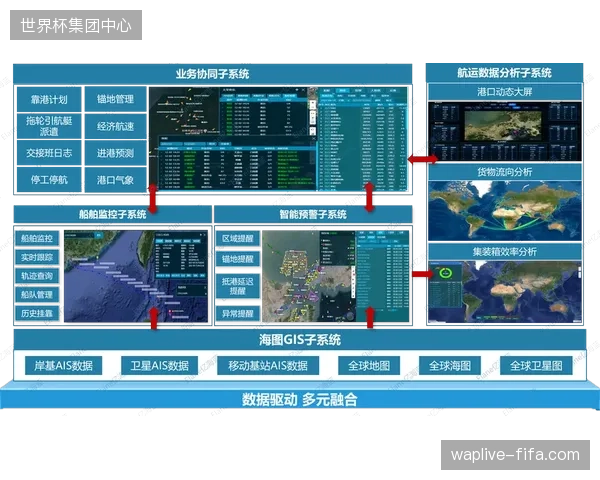Select the 智能预警子系统 header
Image resolution: width=600 pixels, height=480 pixels.
point(313,214)
